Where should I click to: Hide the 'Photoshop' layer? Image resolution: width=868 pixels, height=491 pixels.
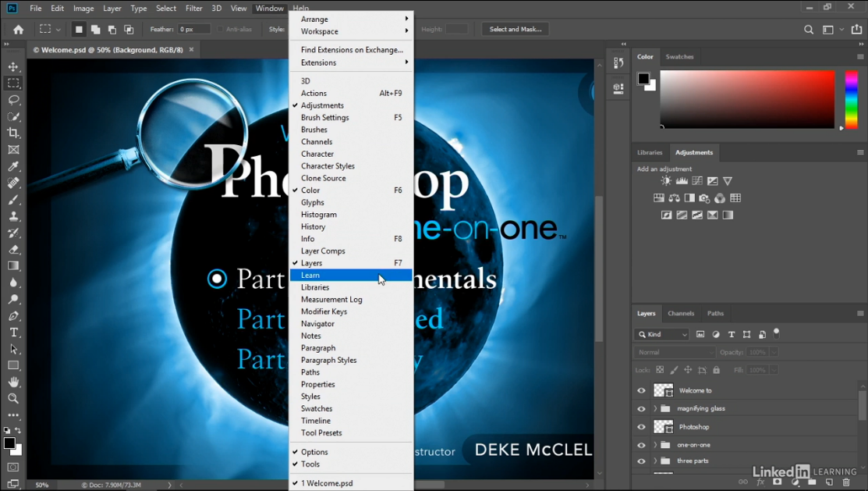pyautogui.click(x=641, y=427)
